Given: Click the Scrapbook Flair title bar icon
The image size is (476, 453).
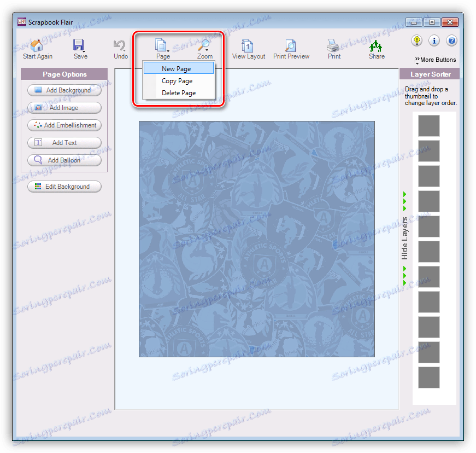Looking at the screenshot, I should pyautogui.click(x=21, y=22).
